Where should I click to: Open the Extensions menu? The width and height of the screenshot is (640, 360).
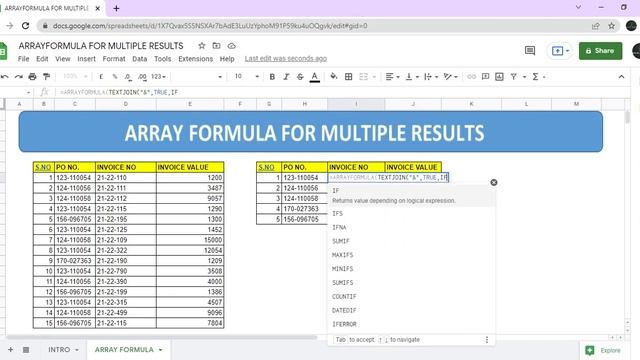(x=196, y=59)
